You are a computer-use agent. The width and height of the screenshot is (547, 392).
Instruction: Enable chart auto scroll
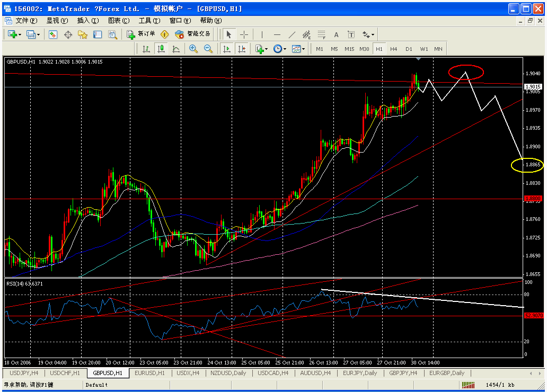[227, 48]
